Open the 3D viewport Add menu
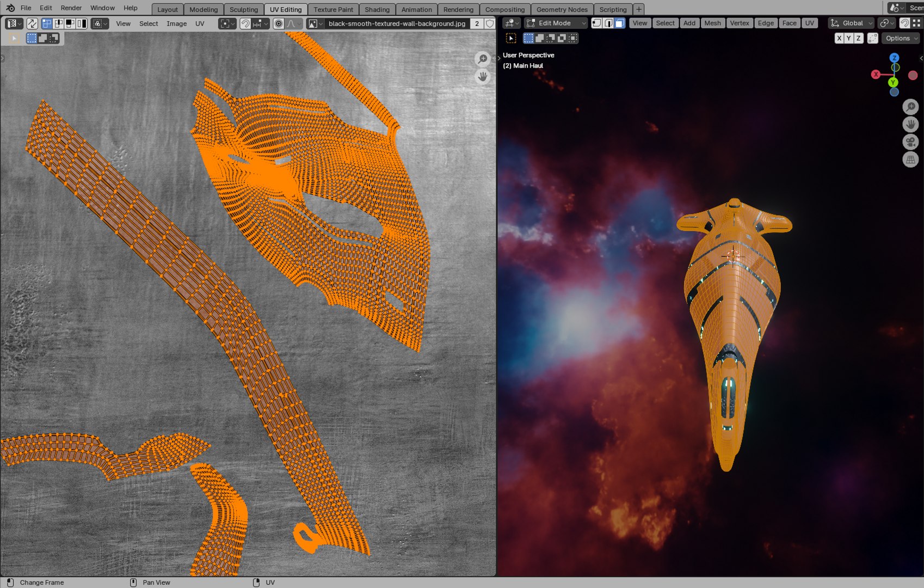924x588 pixels. click(689, 23)
